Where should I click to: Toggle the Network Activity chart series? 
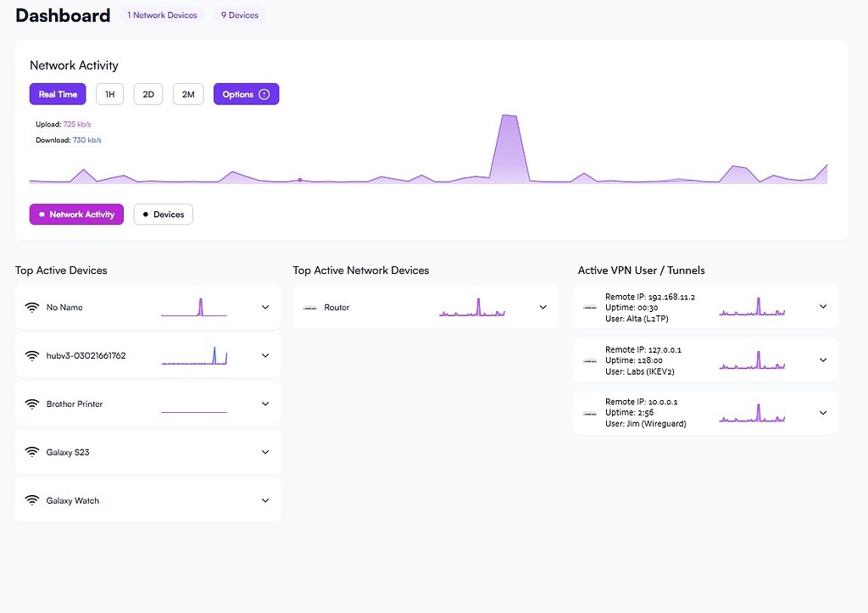tap(76, 214)
